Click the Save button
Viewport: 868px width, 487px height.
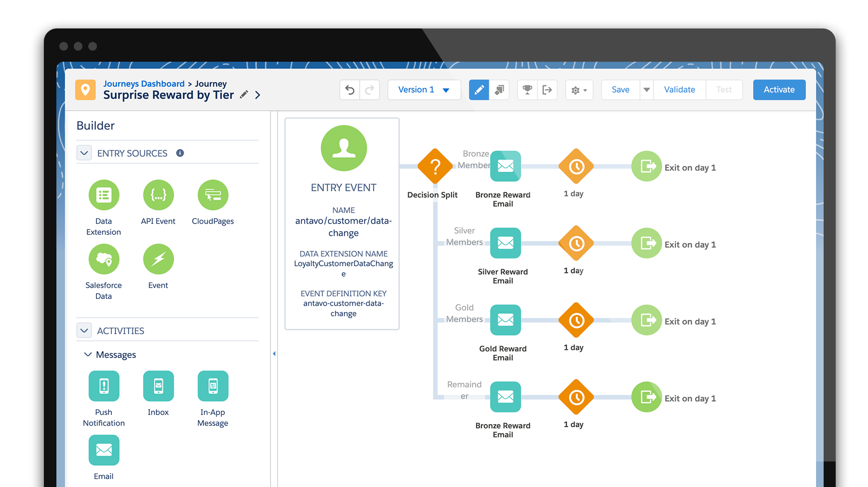tap(621, 90)
